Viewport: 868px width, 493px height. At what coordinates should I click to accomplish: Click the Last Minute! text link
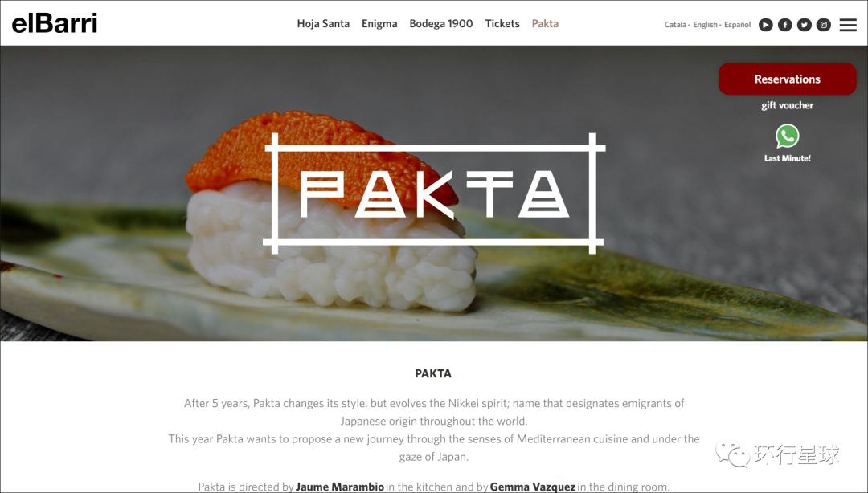[x=787, y=158]
